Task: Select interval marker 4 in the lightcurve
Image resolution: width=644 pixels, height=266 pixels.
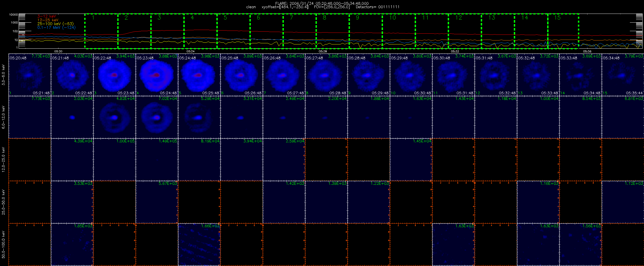Action: [x=192, y=18]
